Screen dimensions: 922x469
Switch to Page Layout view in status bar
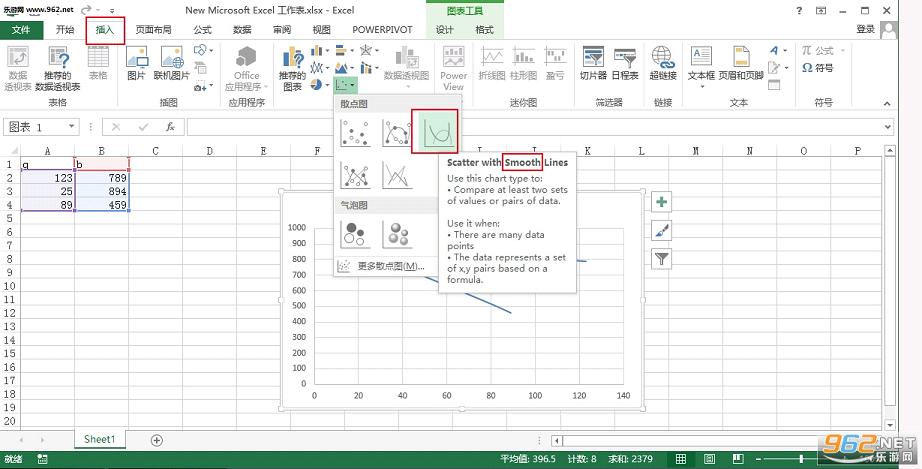click(709, 459)
